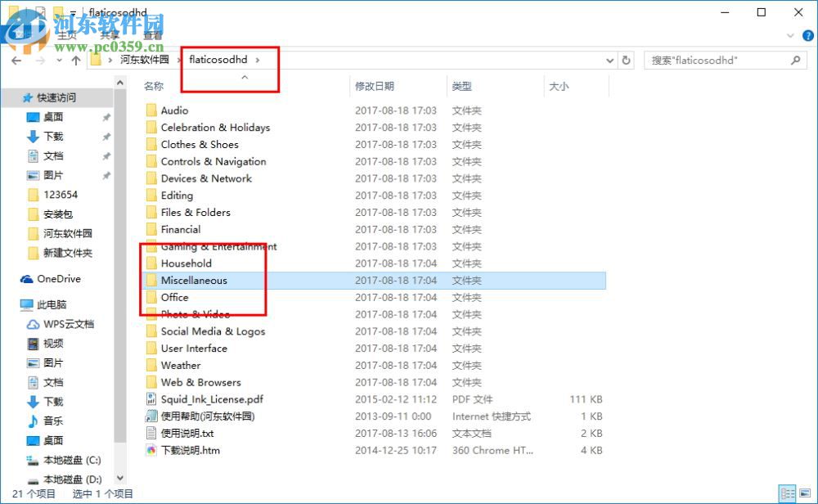This screenshot has width=818, height=504.
Task: Select the Office folder
Action: (x=175, y=297)
